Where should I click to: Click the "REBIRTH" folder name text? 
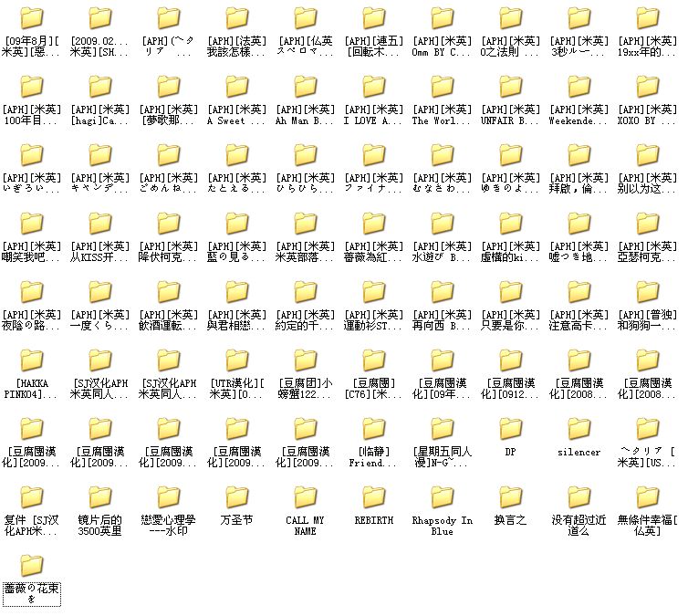374,520
